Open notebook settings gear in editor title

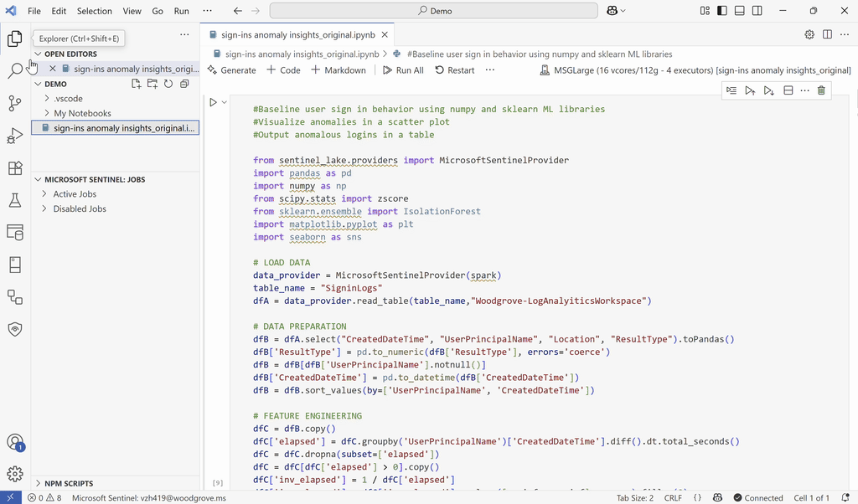click(x=809, y=34)
